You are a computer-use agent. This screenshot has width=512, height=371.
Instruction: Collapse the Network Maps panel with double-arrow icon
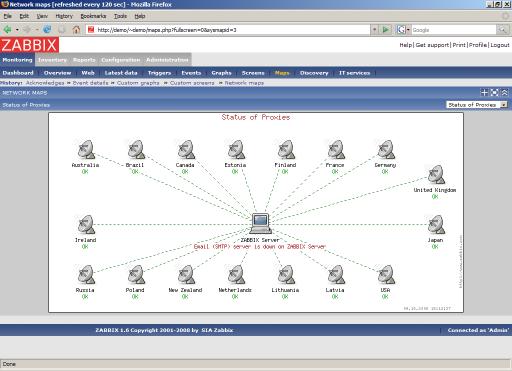click(505, 93)
